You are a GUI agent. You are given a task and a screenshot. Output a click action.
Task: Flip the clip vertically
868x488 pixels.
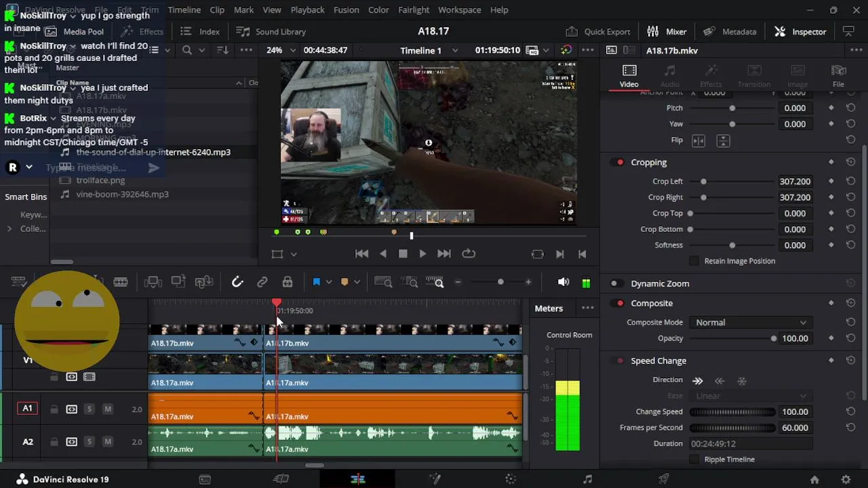pos(724,140)
